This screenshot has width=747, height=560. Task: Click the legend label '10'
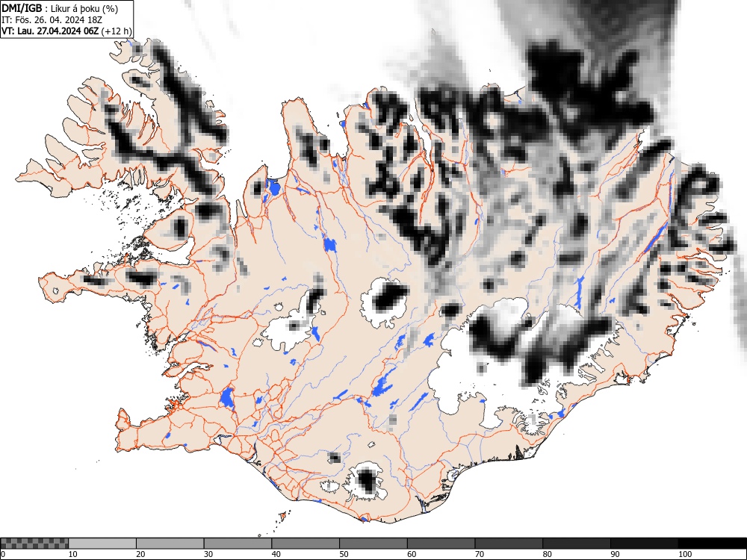coord(73,554)
